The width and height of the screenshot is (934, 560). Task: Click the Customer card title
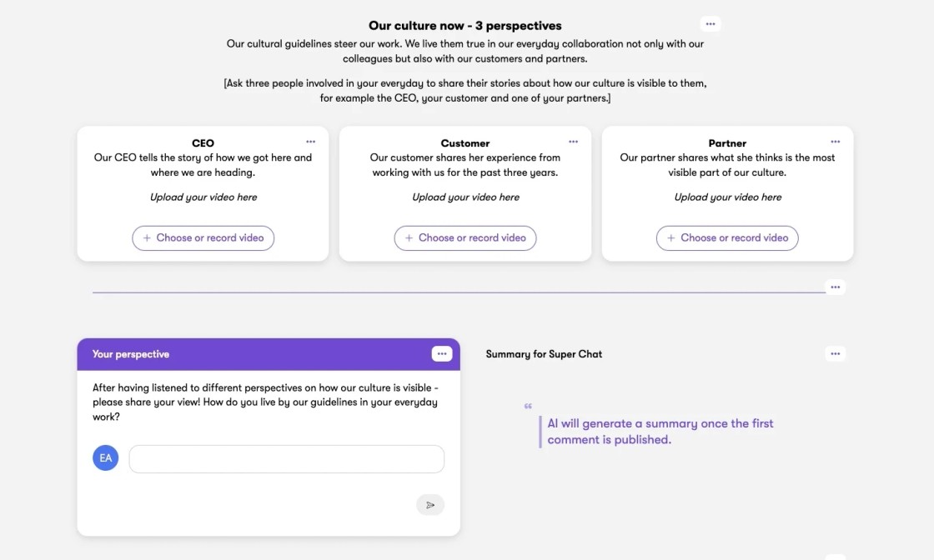(465, 143)
